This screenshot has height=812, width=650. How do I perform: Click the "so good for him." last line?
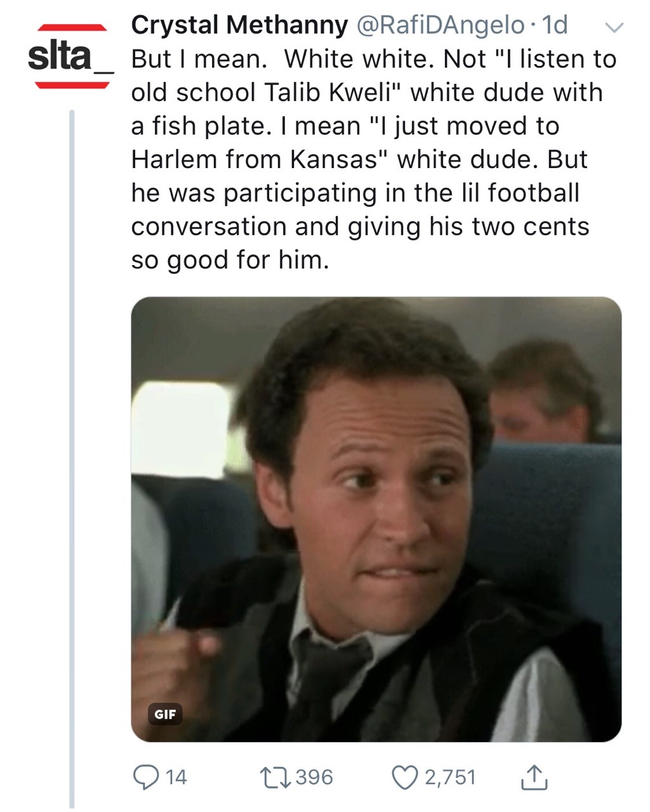pos(230,260)
